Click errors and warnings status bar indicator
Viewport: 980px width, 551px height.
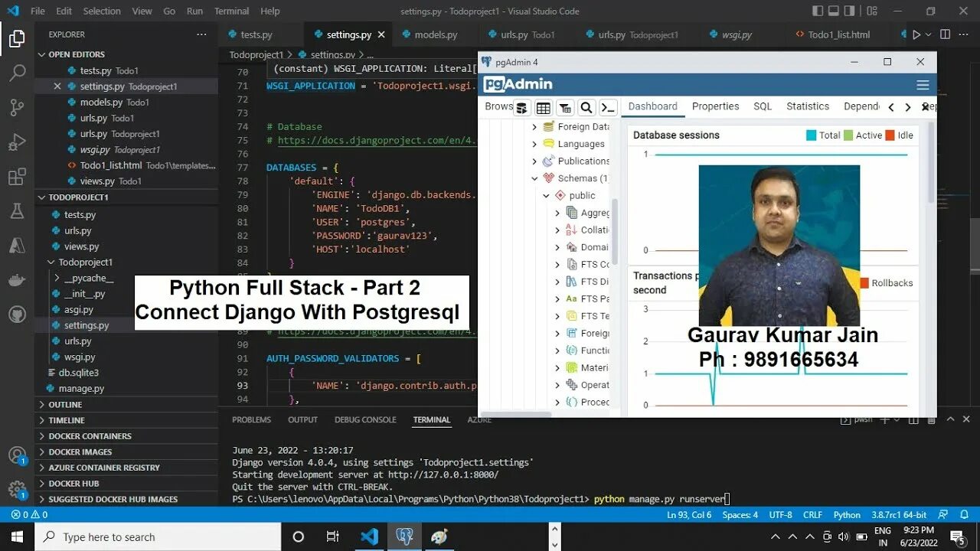[x=29, y=515]
